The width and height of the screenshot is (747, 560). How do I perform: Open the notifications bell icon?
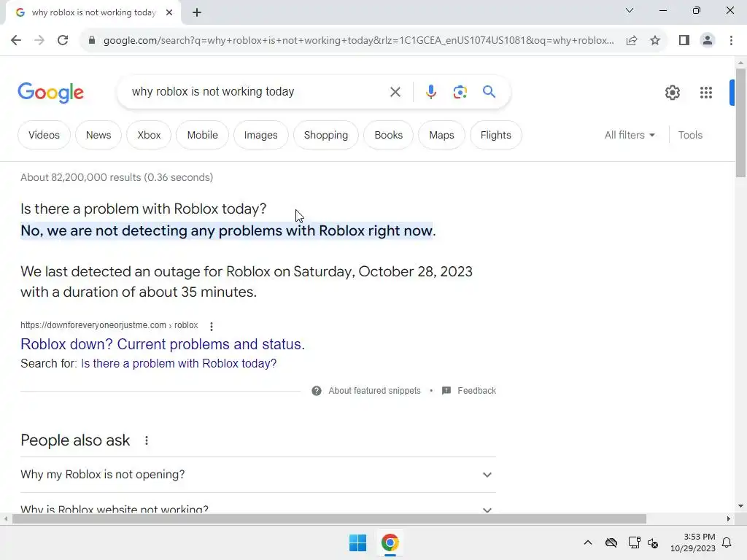tap(727, 542)
